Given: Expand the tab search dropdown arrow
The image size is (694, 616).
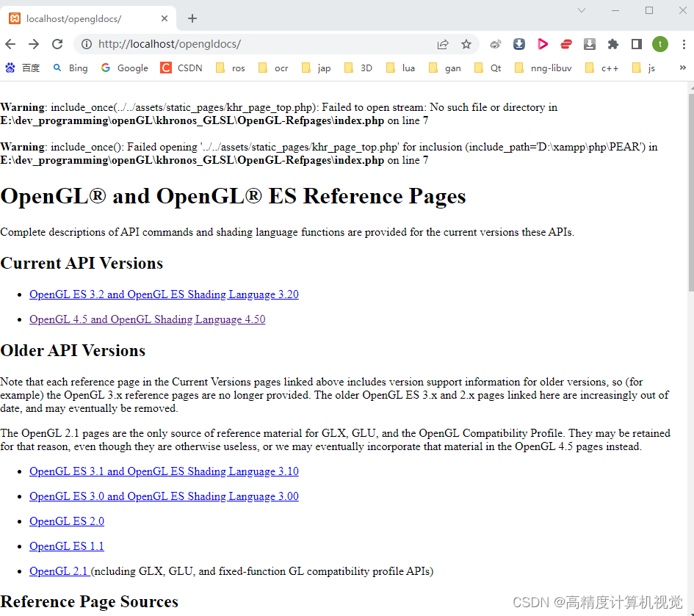Looking at the screenshot, I should click(x=582, y=10).
